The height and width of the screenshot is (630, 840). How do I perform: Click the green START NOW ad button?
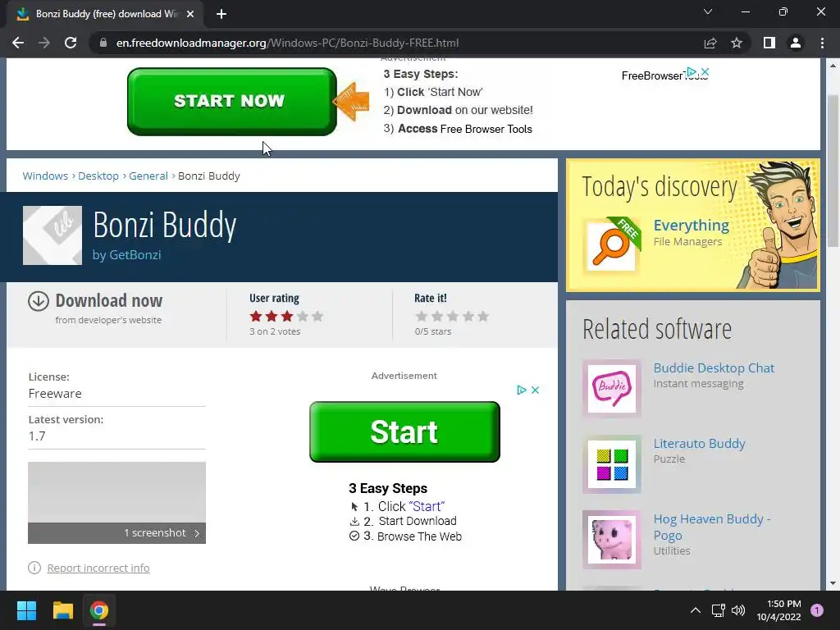232,101
